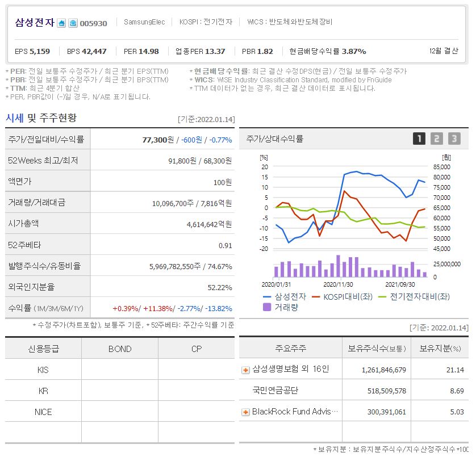Viewport: 476px width, 461px height.
Task: Click the KOSPI : 전기전자 sector label
Action: tap(206, 22)
